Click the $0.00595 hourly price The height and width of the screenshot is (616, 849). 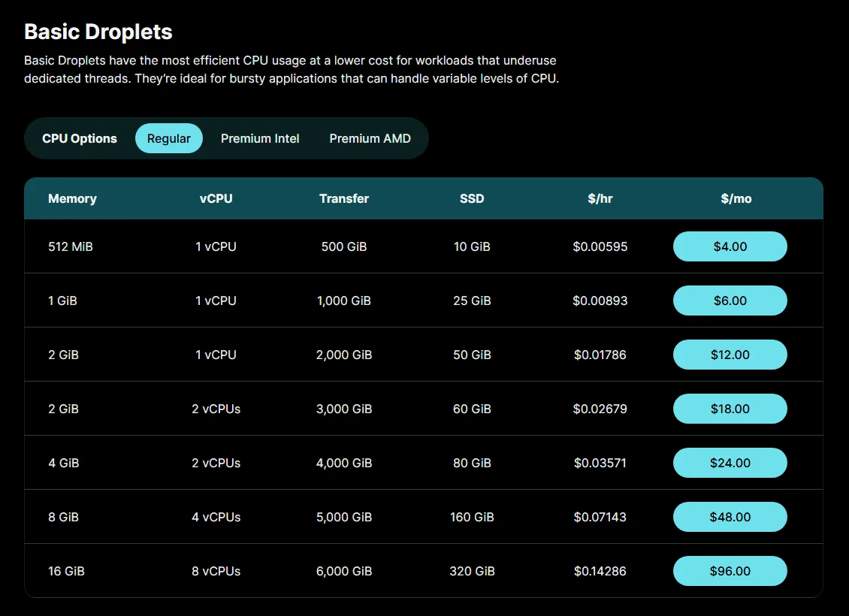tap(600, 247)
